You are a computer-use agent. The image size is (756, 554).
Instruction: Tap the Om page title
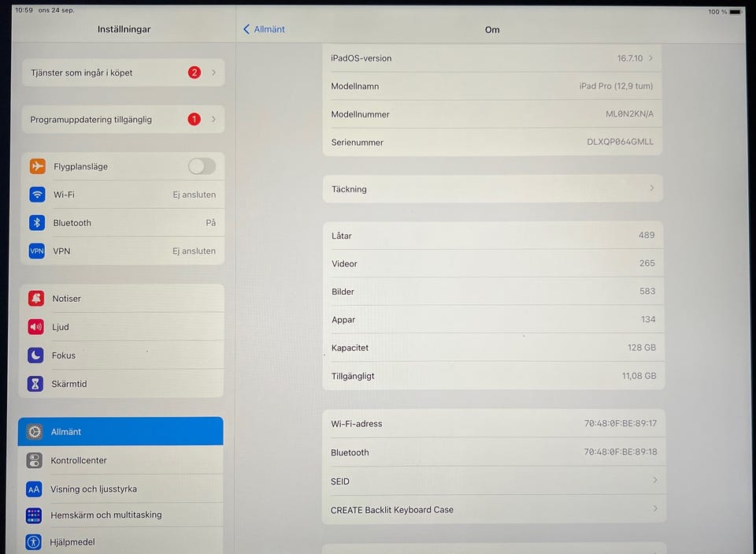click(x=491, y=30)
